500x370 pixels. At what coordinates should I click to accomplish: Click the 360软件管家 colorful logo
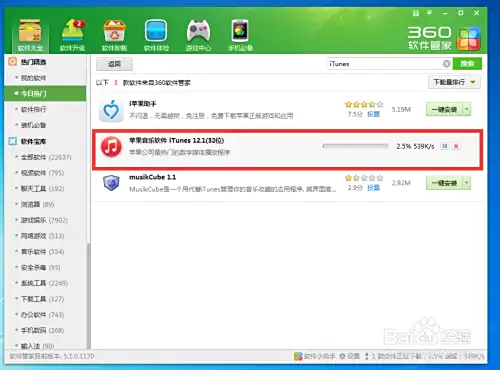coord(469,39)
